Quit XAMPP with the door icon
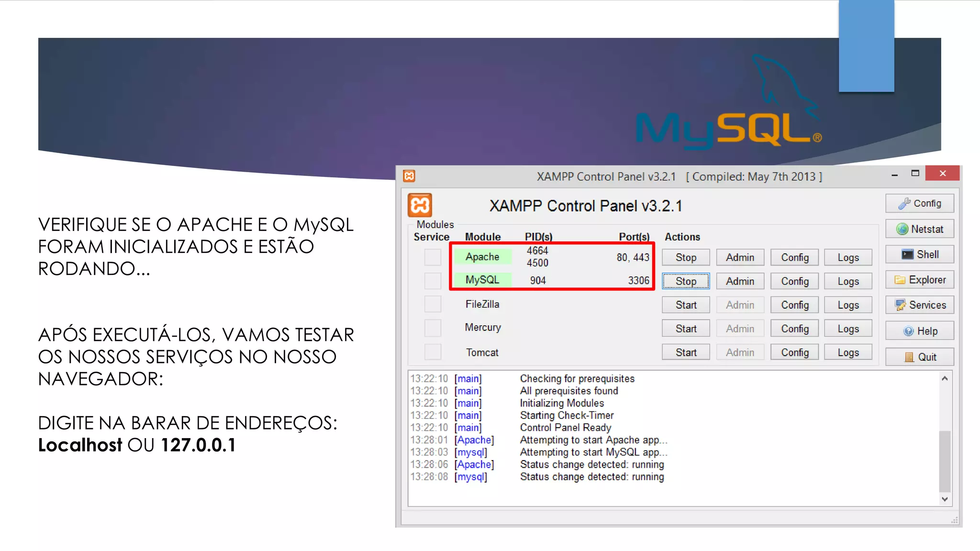 pyautogui.click(x=919, y=357)
